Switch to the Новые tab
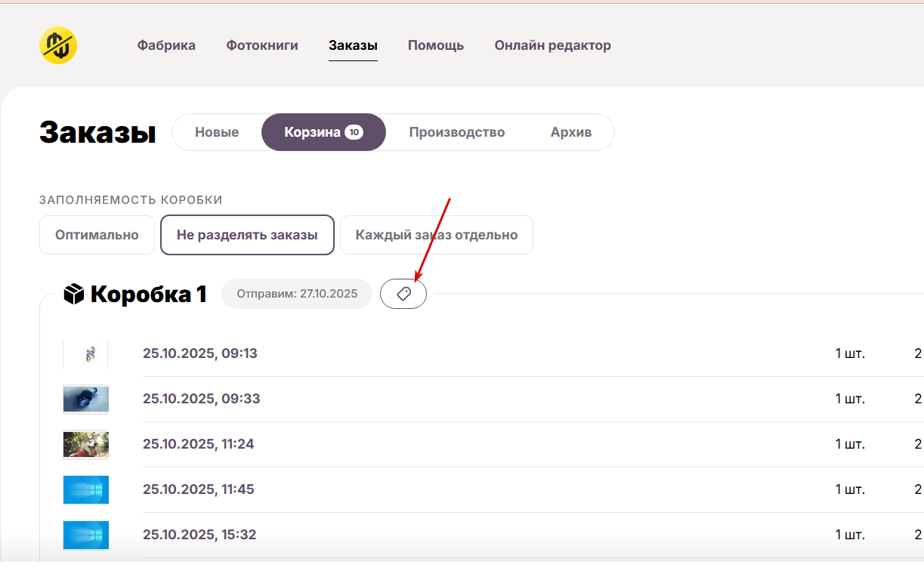924x574 pixels. (217, 132)
